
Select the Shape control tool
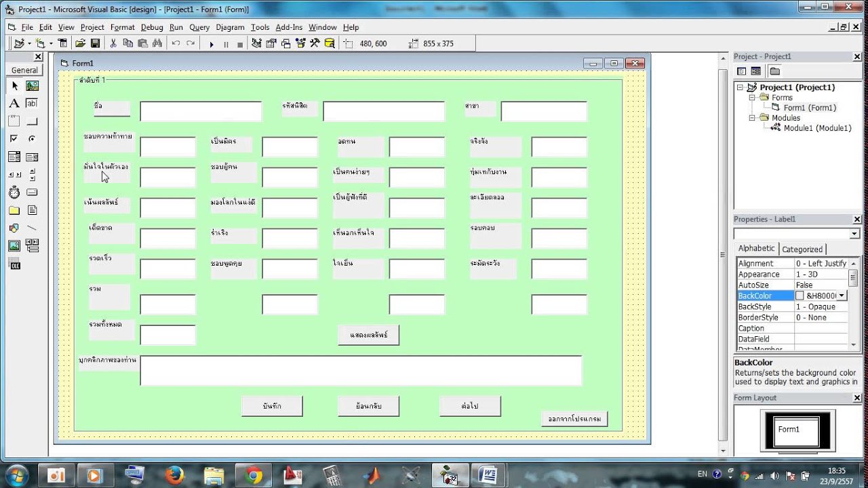[x=14, y=228]
